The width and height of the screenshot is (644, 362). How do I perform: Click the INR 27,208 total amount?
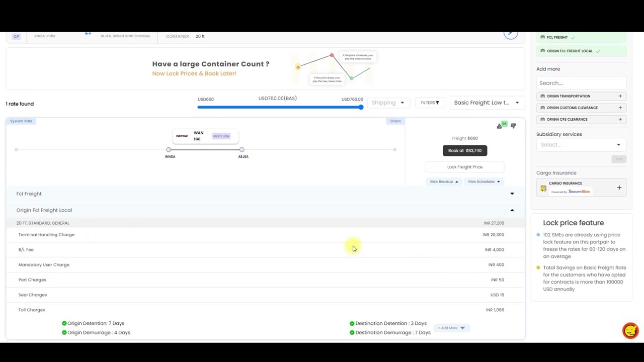tap(494, 223)
